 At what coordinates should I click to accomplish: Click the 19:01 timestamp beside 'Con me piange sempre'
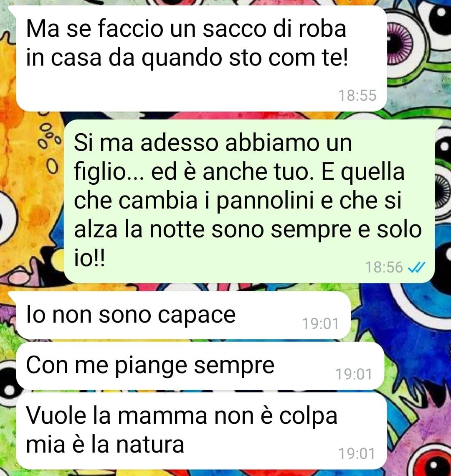[354, 374]
